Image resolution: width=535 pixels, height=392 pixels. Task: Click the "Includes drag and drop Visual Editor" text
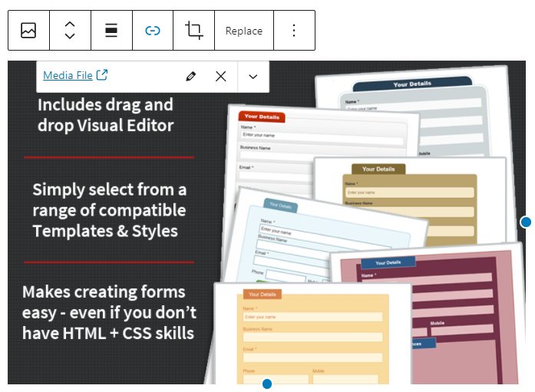[x=105, y=114]
